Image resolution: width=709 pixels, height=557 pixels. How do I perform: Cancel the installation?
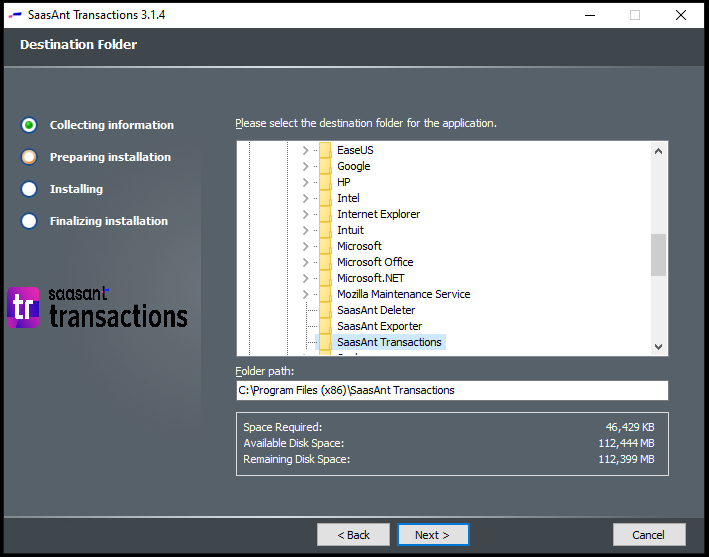point(649,535)
